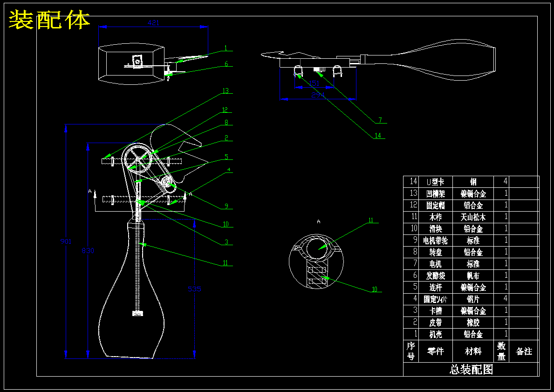The image size is (554, 392).
Task: Select green leader label 3 in drawing
Action: tap(226, 242)
